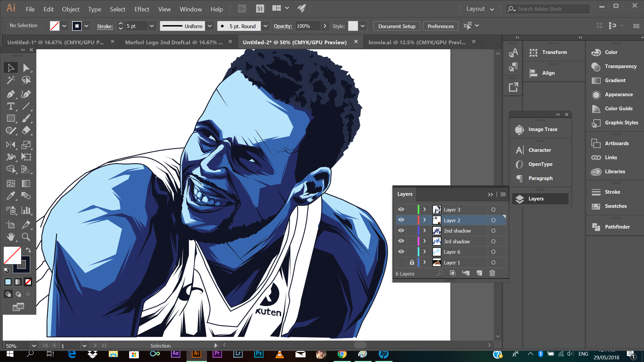Expand Layer 1 contents
Viewport: 644px width, 362px height.
[x=424, y=262]
